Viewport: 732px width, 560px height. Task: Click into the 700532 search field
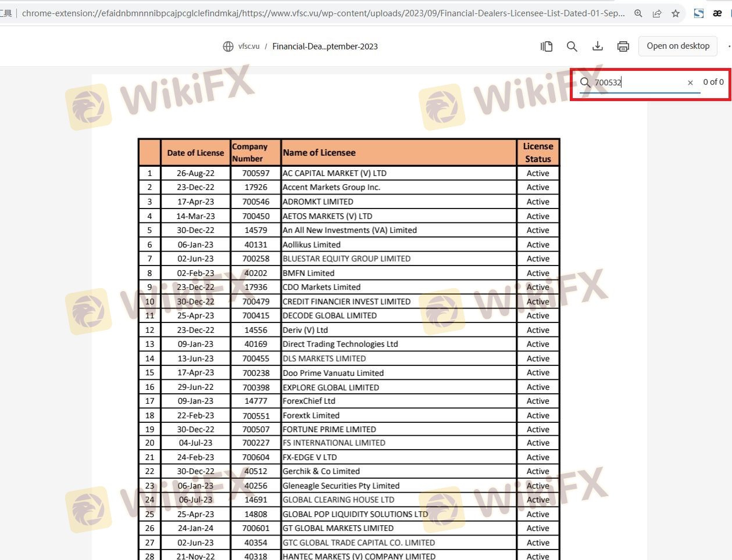(x=637, y=82)
